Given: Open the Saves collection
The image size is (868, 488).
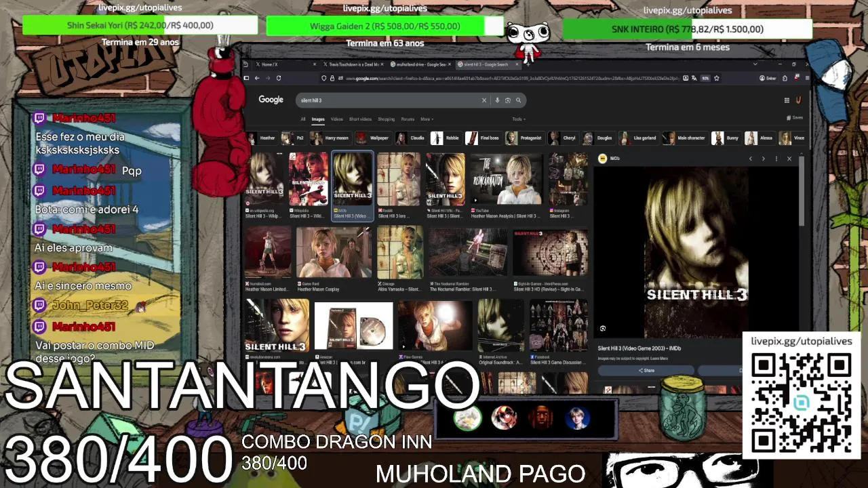Looking at the screenshot, I should click(794, 117).
